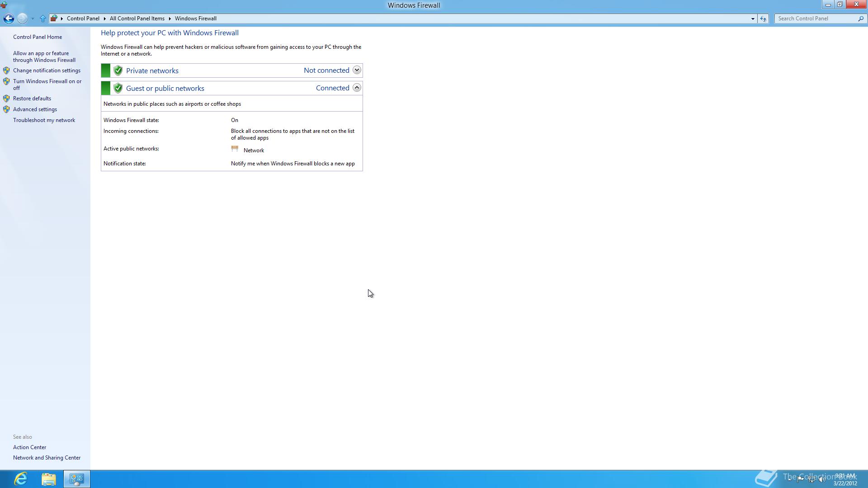Screen dimensions: 868x488
Task: Open the address bar history dropdown
Action: [753, 19]
